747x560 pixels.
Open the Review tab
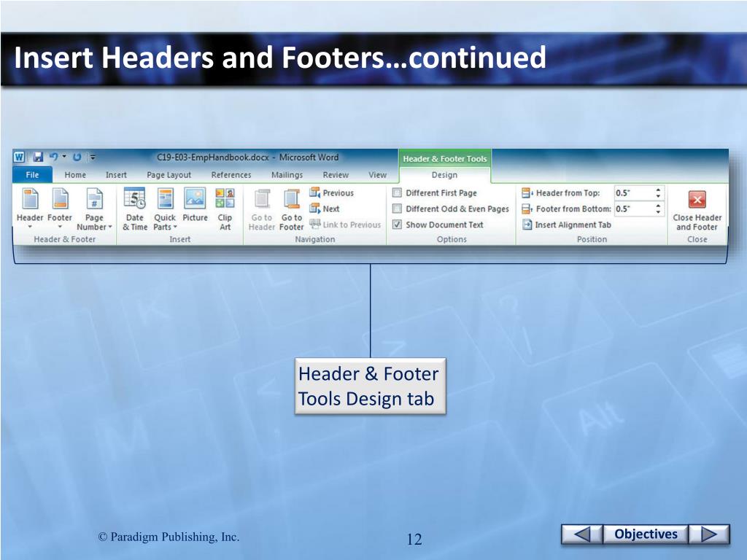336,175
